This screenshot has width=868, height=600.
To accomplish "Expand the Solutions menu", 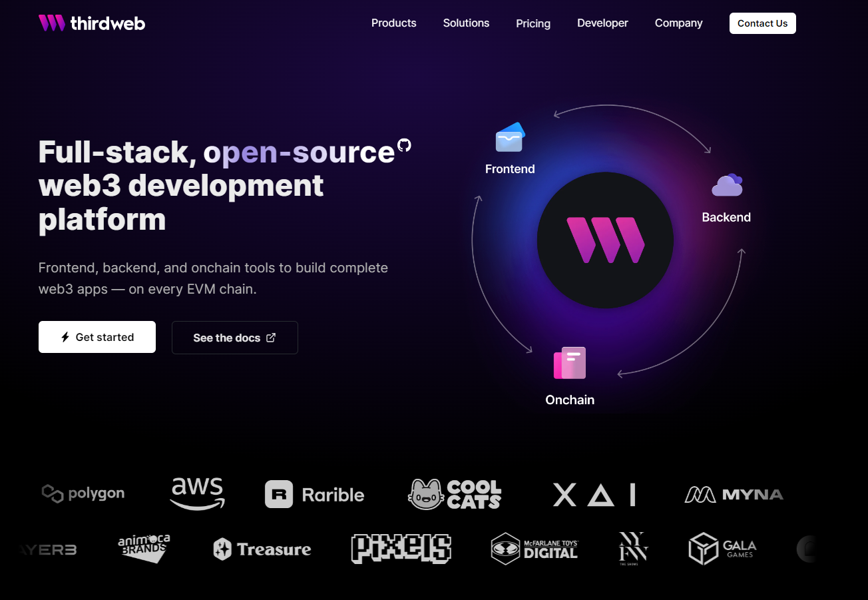I will click(x=466, y=23).
